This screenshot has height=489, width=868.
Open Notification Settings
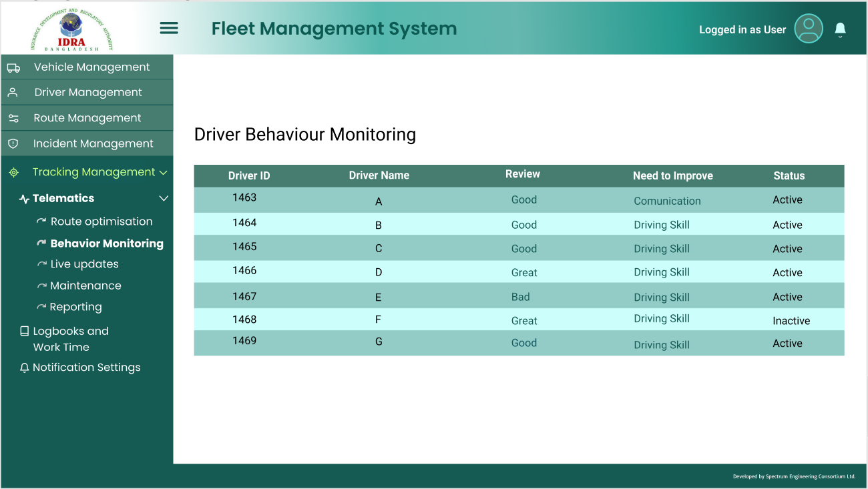87,368
